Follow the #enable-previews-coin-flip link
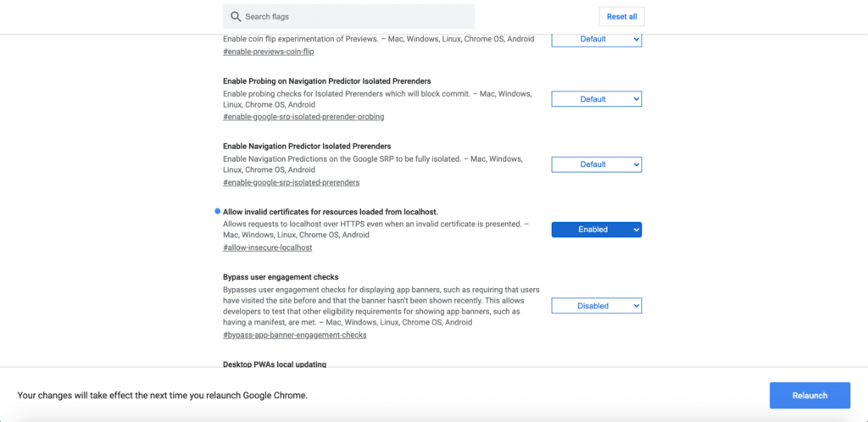This screenshot has width=868, height=422. (x=268, y=52)
